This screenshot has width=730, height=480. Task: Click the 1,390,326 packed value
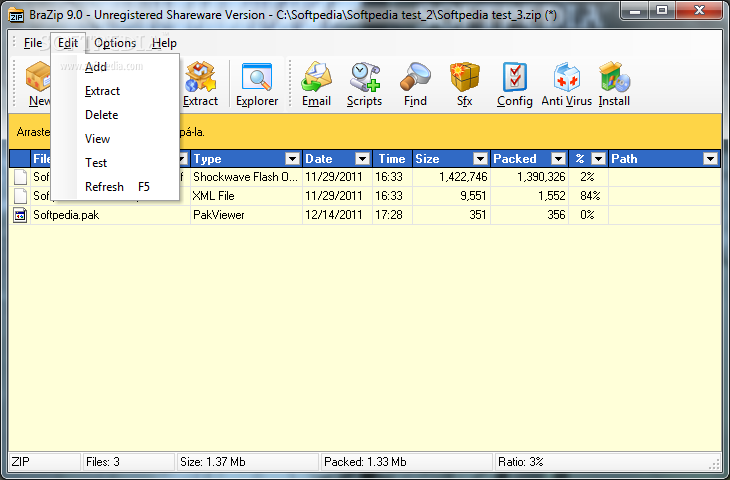pos(541,177)
